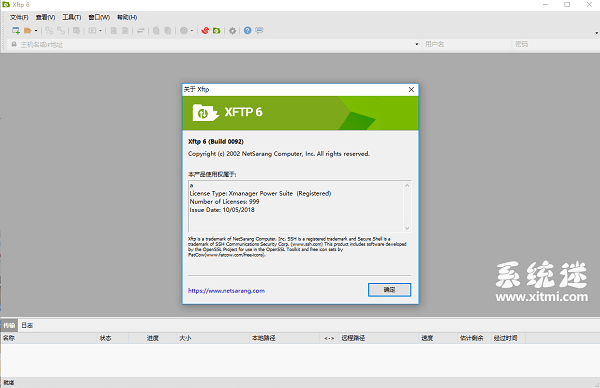Click the <-> column header
Viewport: 600px width, 388px height.
coord(329,338)
